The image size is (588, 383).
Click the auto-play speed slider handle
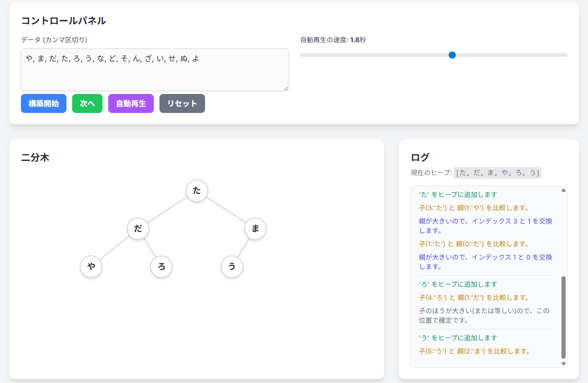(x=452, y=55)
